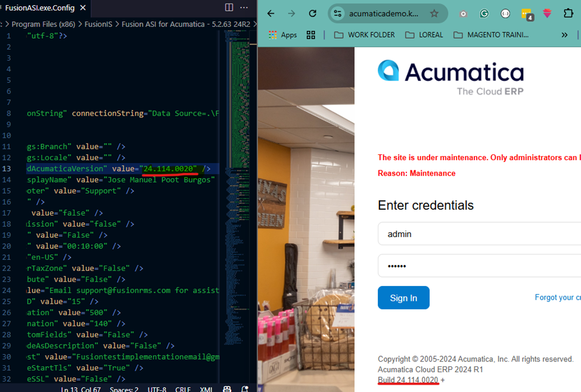Click the Sign In button
Viewport: 581px width, 392px height.
tap(403, 297)
